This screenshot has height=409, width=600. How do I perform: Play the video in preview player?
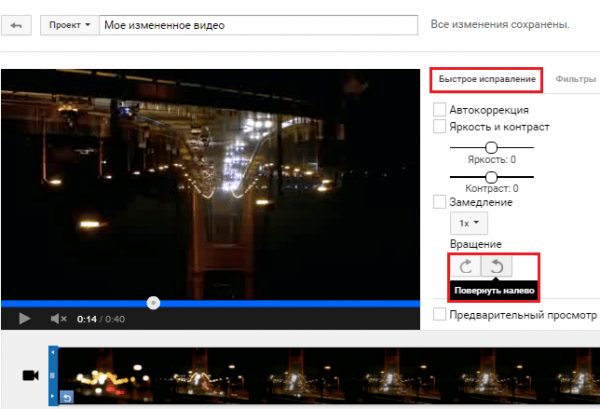click(24, 318)
